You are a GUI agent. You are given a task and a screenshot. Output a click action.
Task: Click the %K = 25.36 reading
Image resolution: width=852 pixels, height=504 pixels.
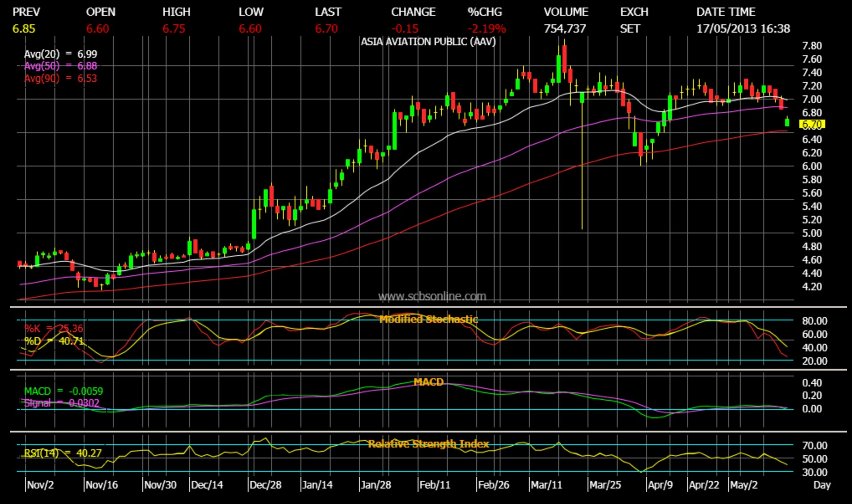coord(54,328)
